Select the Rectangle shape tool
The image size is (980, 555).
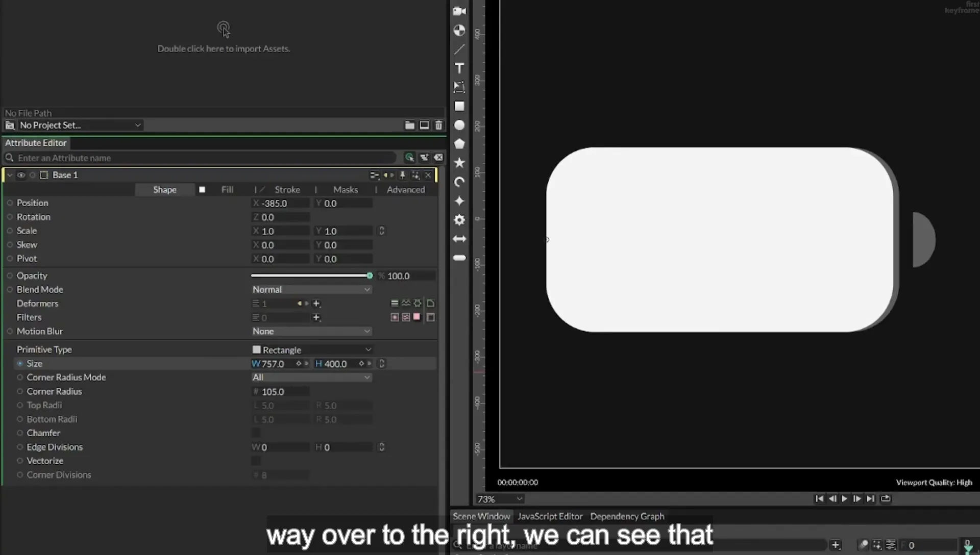click(459, 106)
